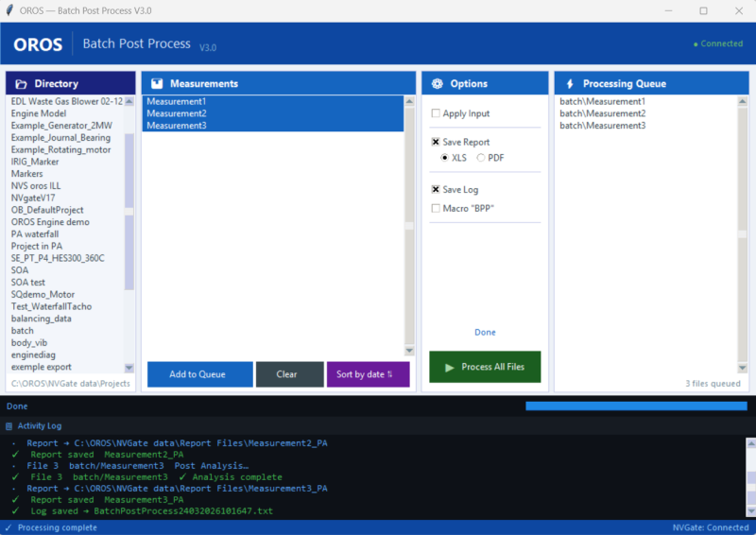This screenshot has width=756, height=535.
Task: Click the Activity Log list icon
Action: tap(9, 426)
